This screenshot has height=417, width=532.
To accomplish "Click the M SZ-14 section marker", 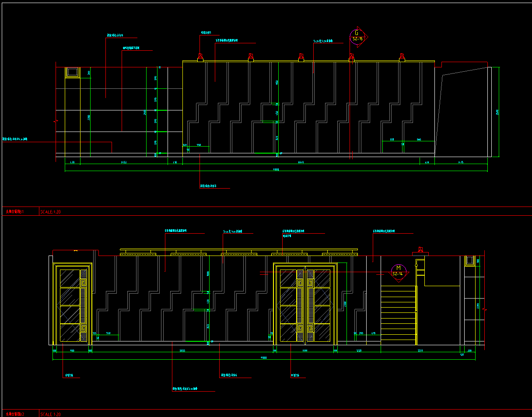I will (397, 271).
